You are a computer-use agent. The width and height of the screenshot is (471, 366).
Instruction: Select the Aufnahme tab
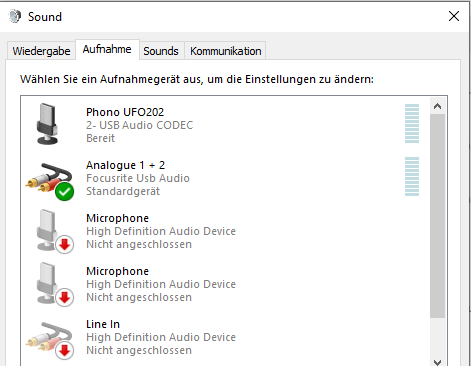click(107, 49)
